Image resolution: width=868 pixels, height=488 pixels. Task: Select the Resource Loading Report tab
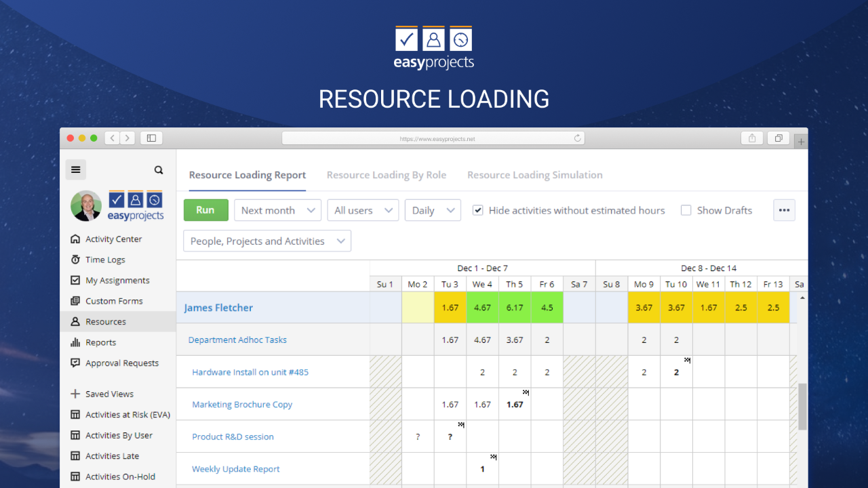pos(248,175)
